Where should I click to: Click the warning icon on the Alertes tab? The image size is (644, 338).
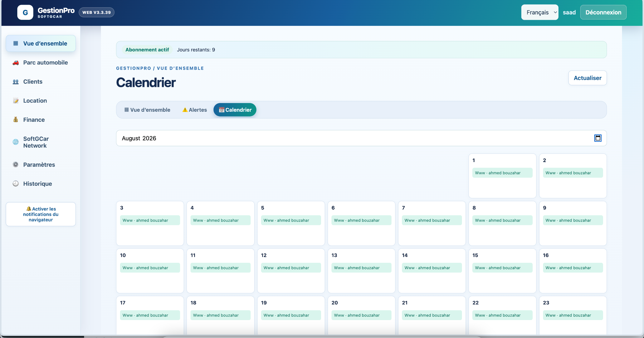185,110
